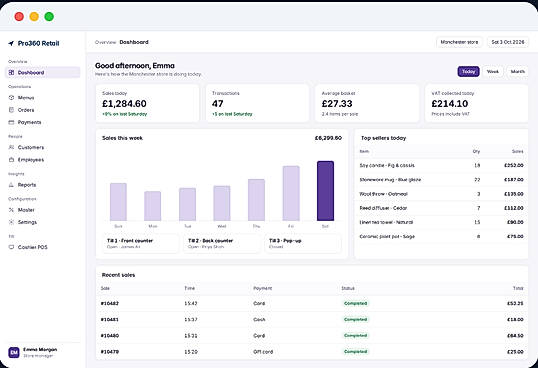
Task: Click the Stoneware mug Blue glaze row
Action: 441,180
